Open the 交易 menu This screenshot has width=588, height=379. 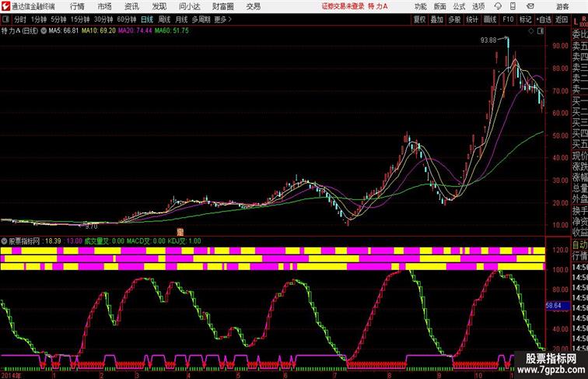[254, 6]
